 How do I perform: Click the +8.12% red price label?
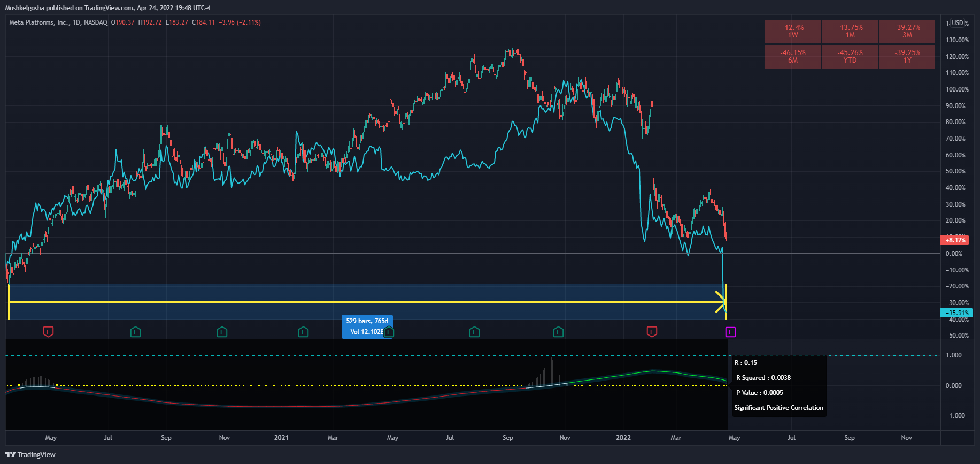pos(955,240)
